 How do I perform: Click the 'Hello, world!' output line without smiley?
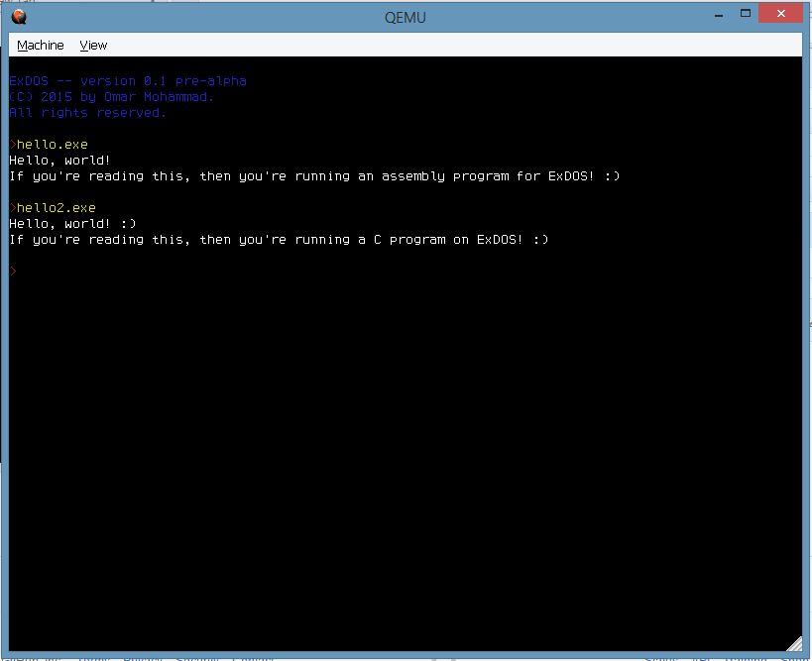tap(60, 161)
